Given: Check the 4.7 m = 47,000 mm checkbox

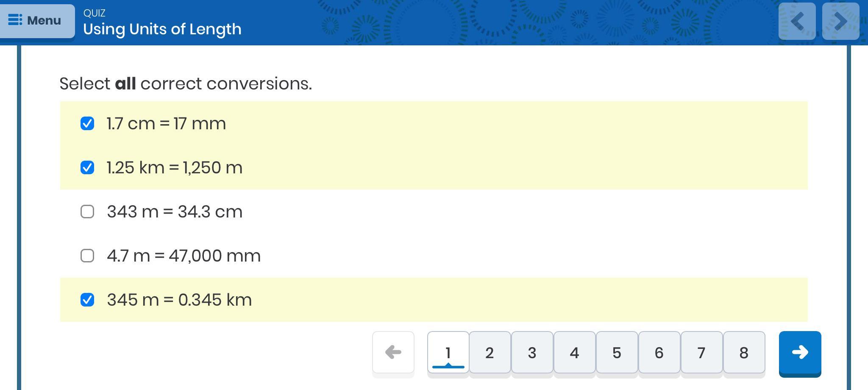Looking at the screenshot, I should (87, 256).
